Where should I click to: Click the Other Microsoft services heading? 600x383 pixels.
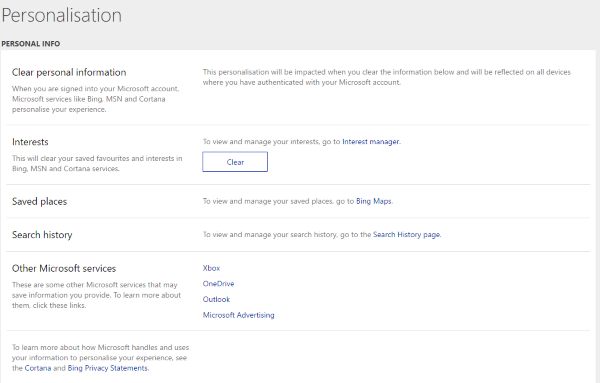(64, 269)
